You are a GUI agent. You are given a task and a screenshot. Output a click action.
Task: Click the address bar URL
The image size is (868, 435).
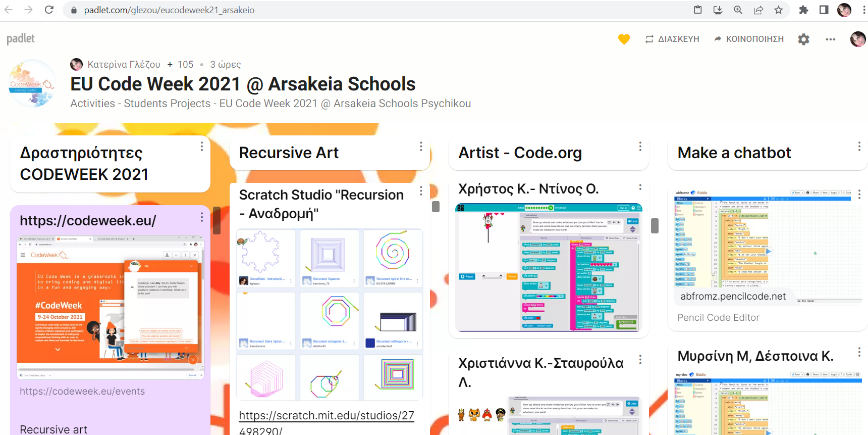[x=169, y=10]
